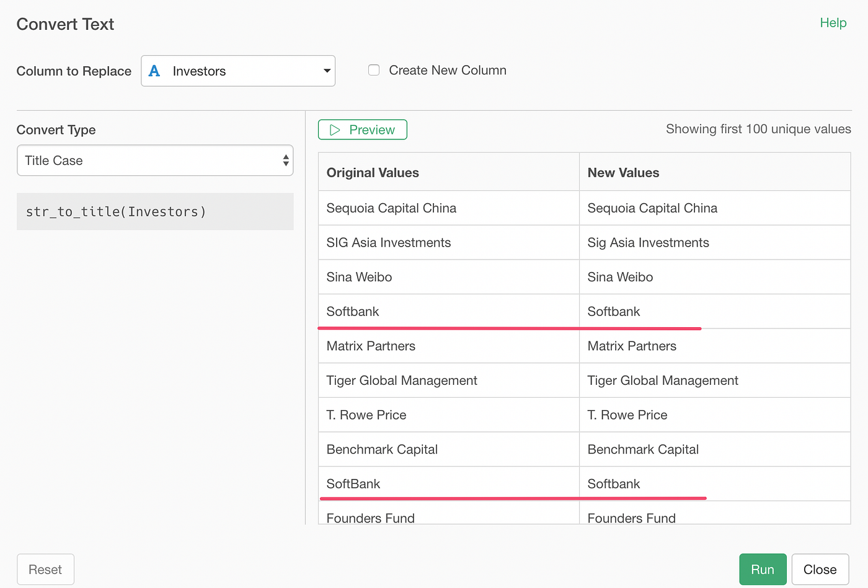The height and width of the screenshot is (588, 868).
Task: Select the Sig Asia Investments new value
Action: coord(648,243)
